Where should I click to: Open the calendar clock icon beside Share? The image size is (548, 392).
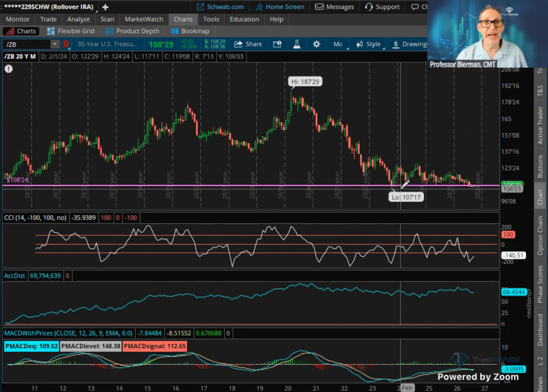click(277, 44)
